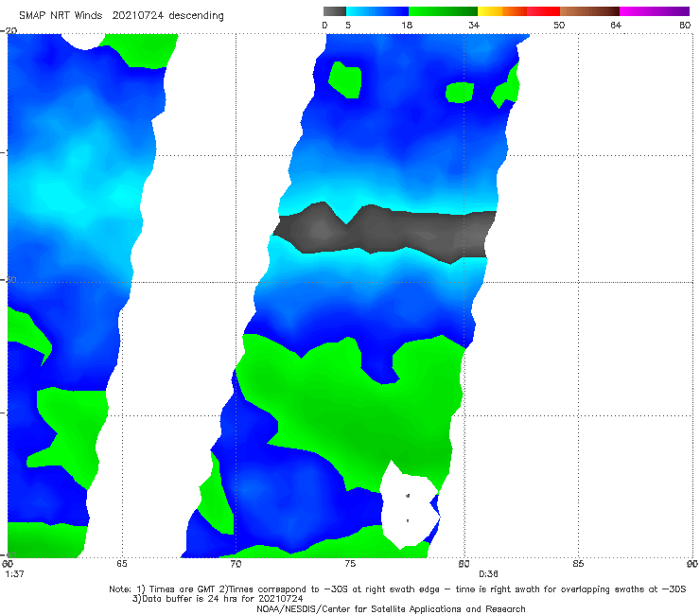Click the latitude axis label '-20'
This screenshot has width=700, height=615.
click(x=9, y=30)
